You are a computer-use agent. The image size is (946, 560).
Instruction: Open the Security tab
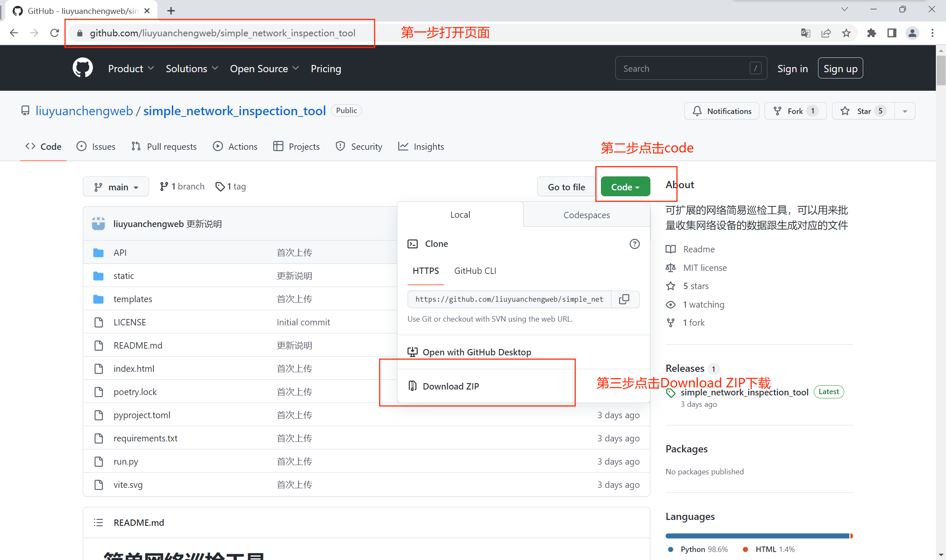(359, 146)
